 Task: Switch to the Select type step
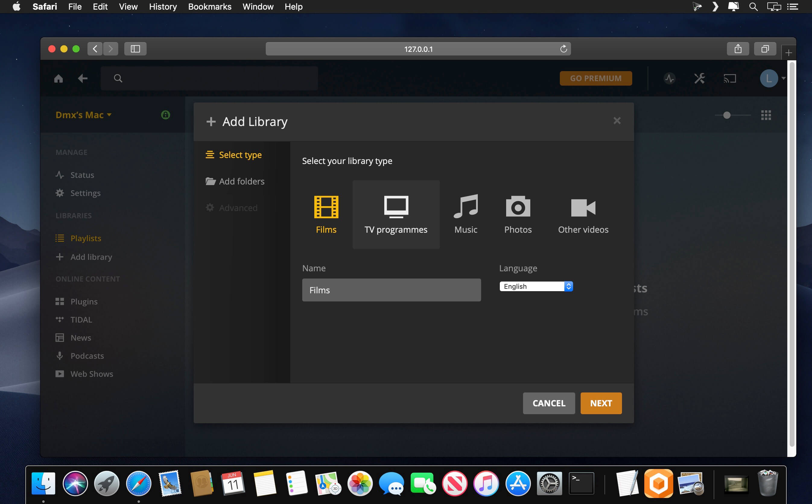(233, 155)
